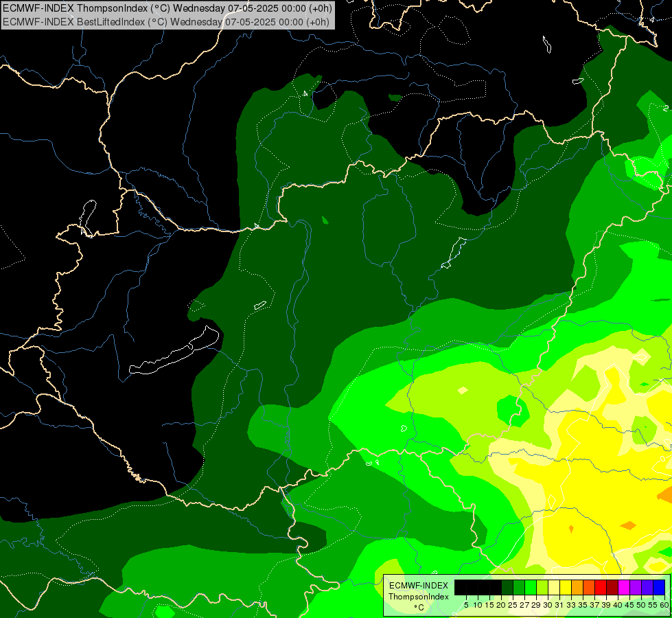Pick the blue 55-60 legend swatch
The width and height of the screenshot is (672, 618).
[x=659, y=587]
